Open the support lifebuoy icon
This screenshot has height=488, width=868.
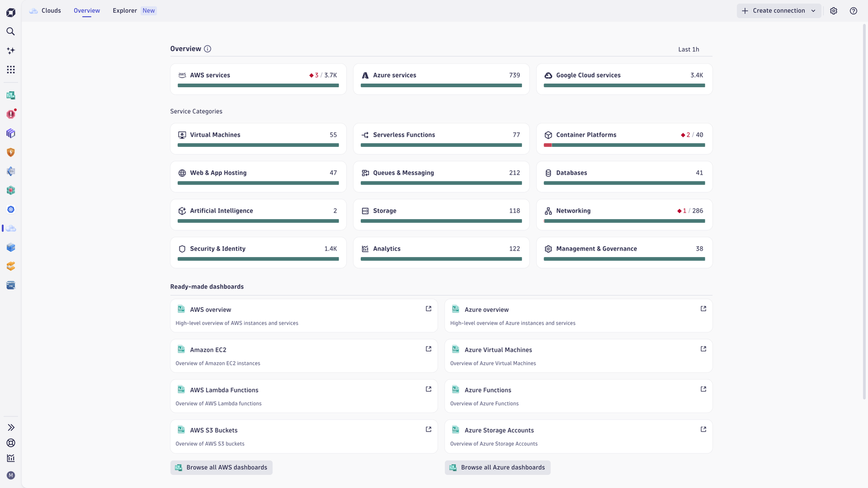(11, 443)
